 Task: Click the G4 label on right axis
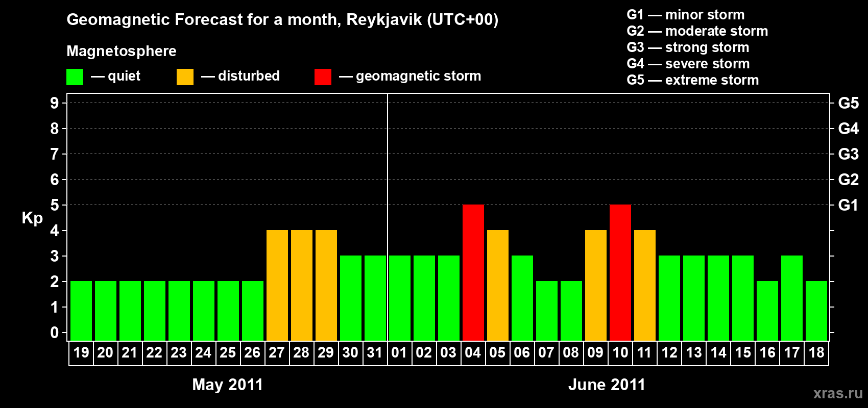point(849,129)
